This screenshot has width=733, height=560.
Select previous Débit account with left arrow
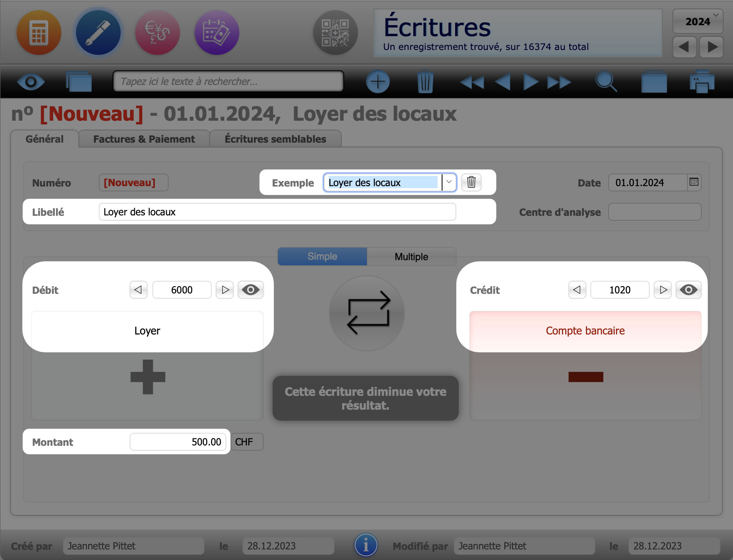tap(139, 290)
